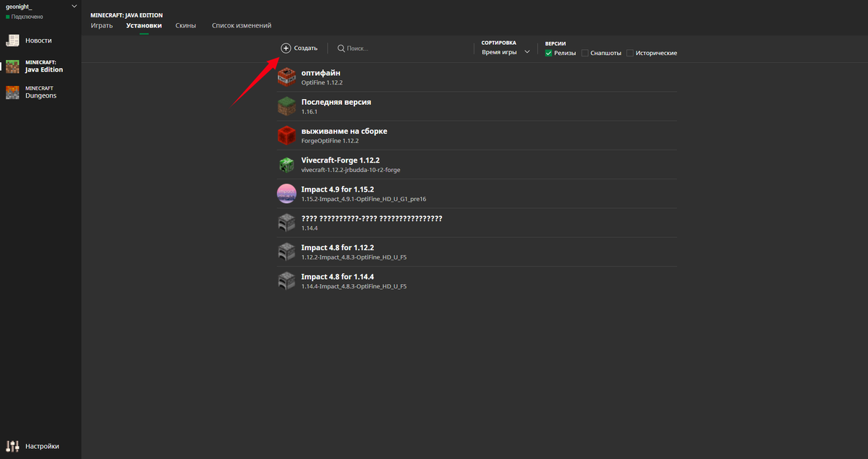This screenshot has width=868, height=459.
Task: Click the plus icon next to Создать
Action: pyautogui.click(x=286, y=48)
